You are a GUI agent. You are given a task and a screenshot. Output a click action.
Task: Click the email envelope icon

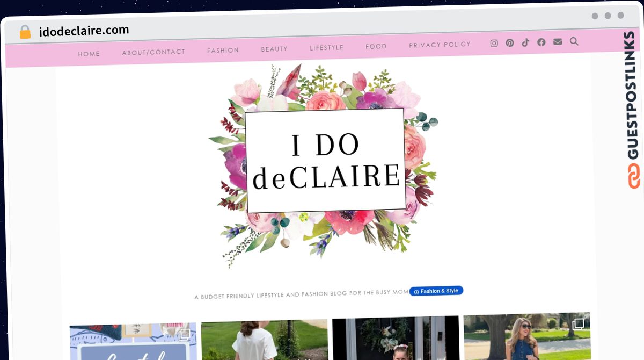558,41
